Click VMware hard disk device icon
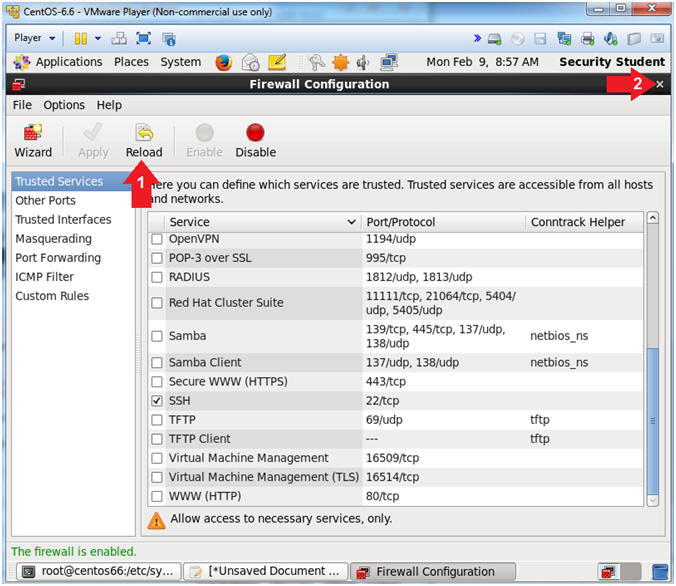Screen dimensions: 676x586 [x=494, y=39]
